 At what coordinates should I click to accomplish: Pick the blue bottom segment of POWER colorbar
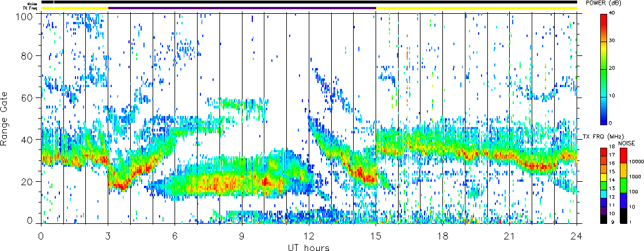click(605, 110)
